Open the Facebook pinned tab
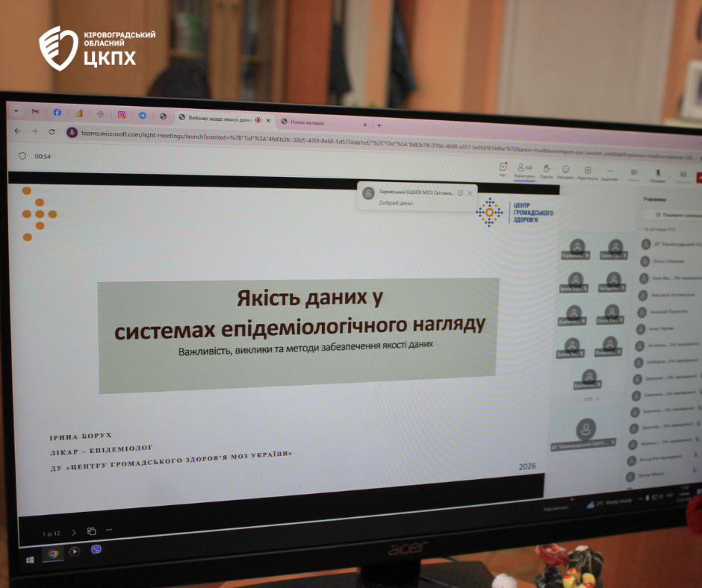 [x=57, y=113]
